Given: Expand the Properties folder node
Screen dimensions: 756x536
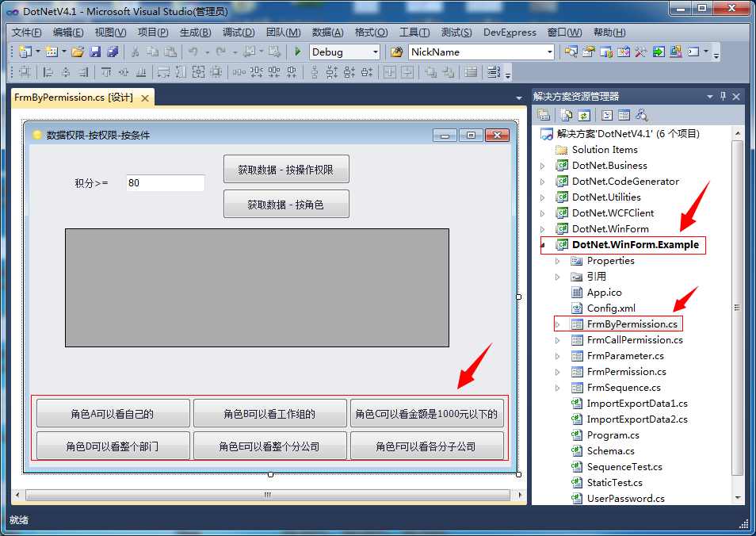Looking at the screenshot, I should point(558,261).
